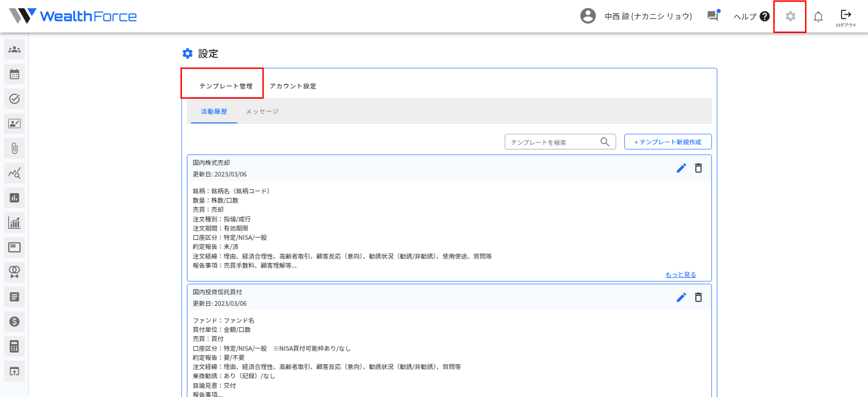Click the dollar coin sidebar icon

point(14,321)
